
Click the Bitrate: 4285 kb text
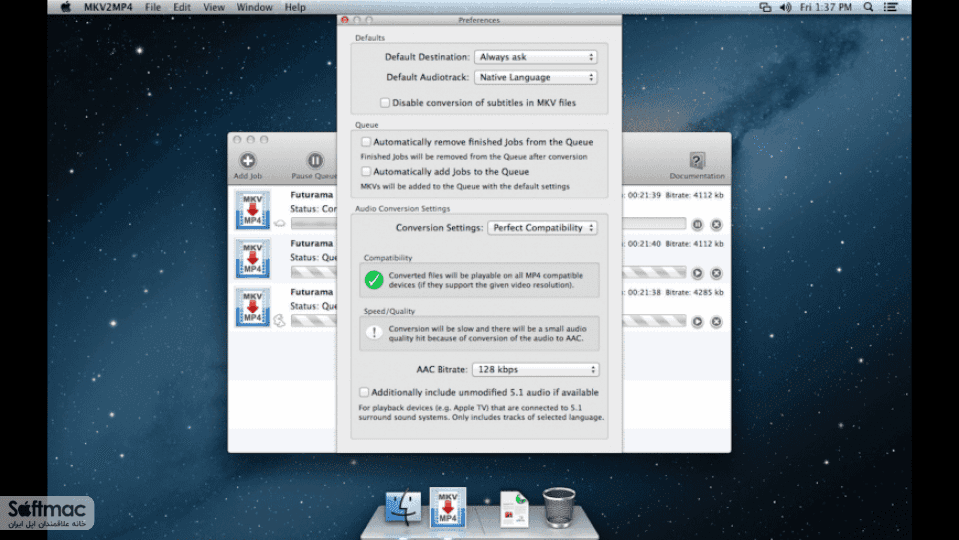click(x=694, y=292)
